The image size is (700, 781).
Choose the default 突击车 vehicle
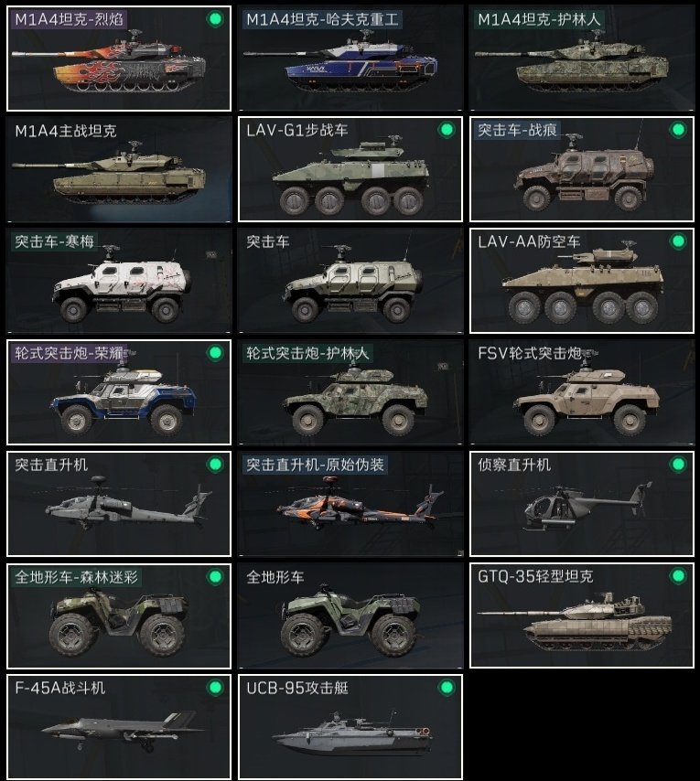[x=350, y=281]
